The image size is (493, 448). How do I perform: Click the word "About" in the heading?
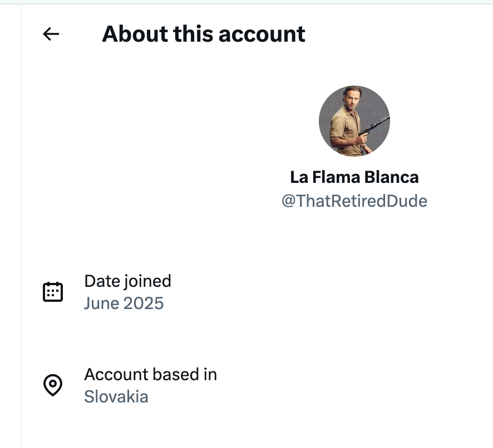(135, 34)
